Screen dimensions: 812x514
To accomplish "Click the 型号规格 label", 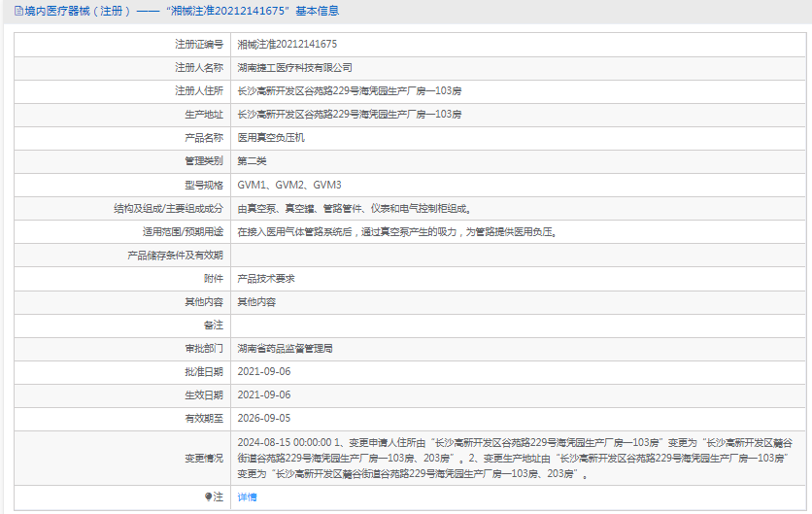I will coord(204,185).
